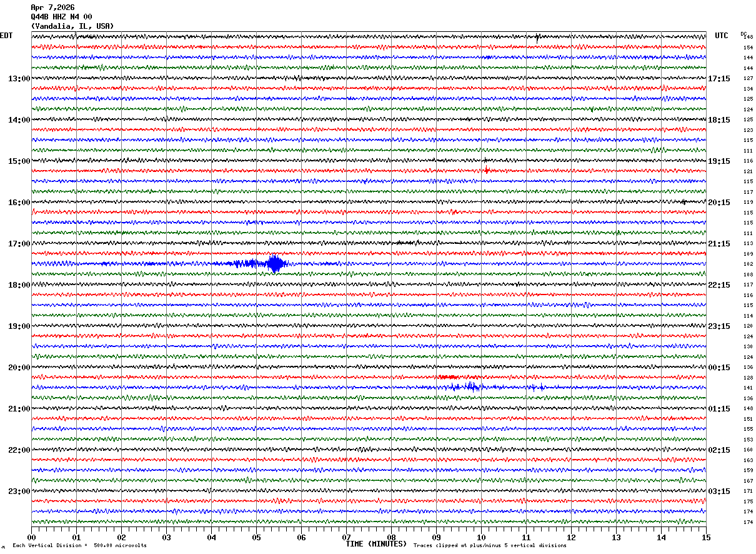The height and width of the screenshot is (554, 756).
Task: Click the 19:15 UTC time label
Action: [x=719, y=161]
